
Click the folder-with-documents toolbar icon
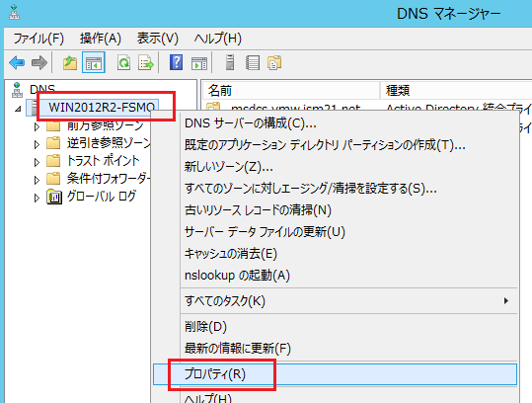coord(274,63)
